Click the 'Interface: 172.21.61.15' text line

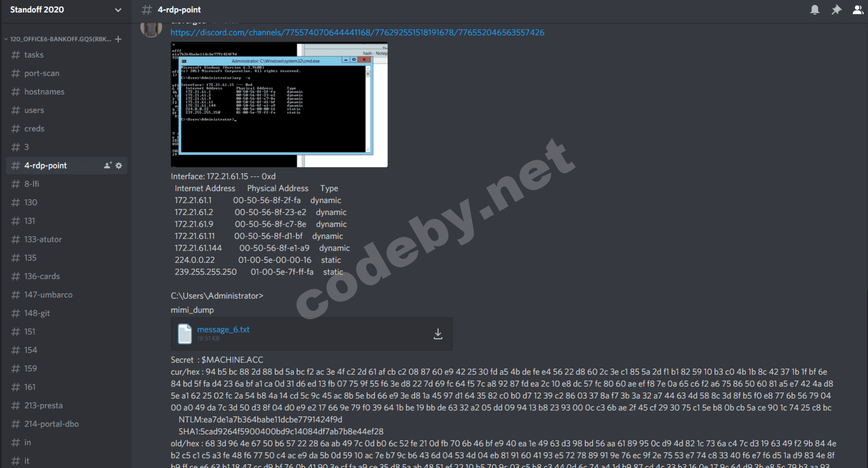[223, 176]
